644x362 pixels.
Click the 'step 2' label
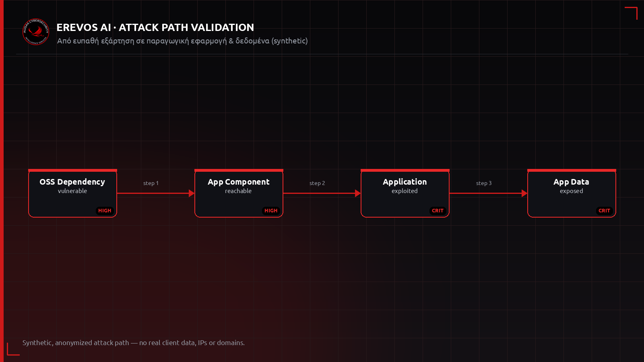317,183
